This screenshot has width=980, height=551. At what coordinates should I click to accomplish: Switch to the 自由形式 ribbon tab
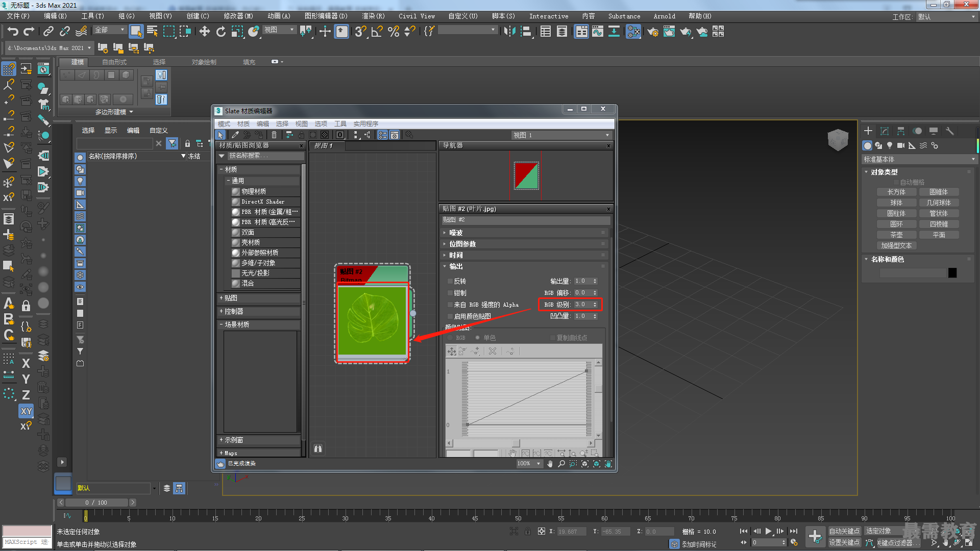[114, 62]
